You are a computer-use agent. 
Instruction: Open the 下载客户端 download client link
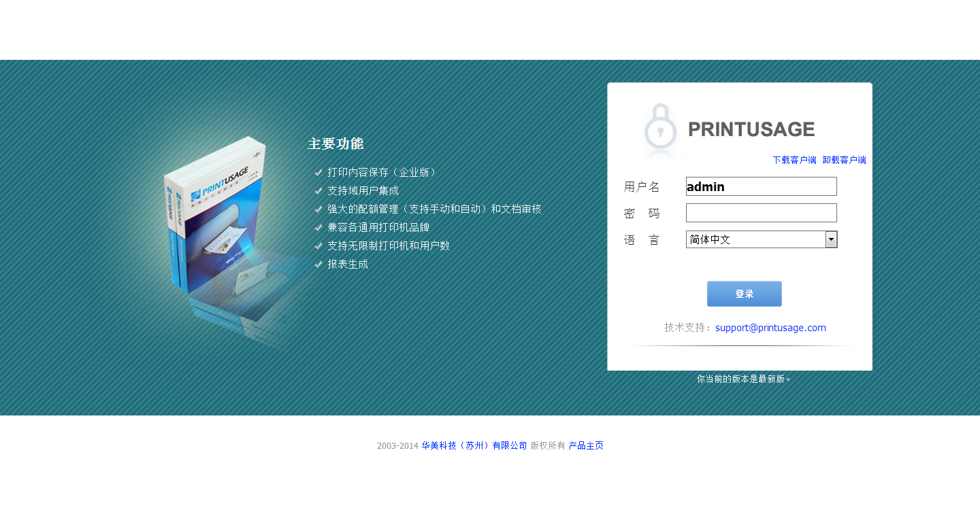794,160
